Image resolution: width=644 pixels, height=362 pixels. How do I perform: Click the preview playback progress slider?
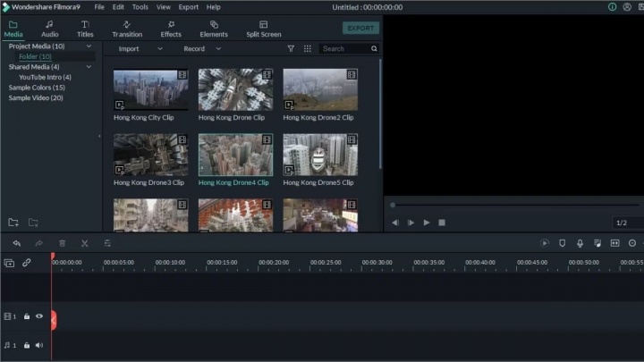point(518,205)
